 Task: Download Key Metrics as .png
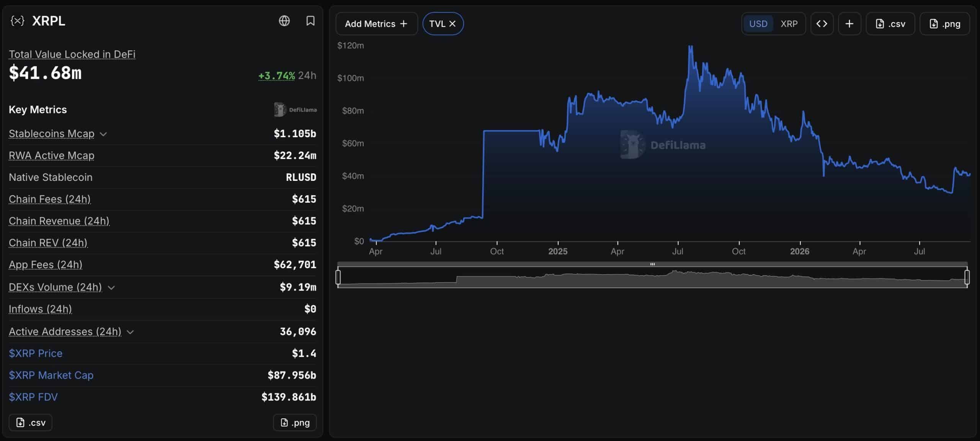[295, 423]
